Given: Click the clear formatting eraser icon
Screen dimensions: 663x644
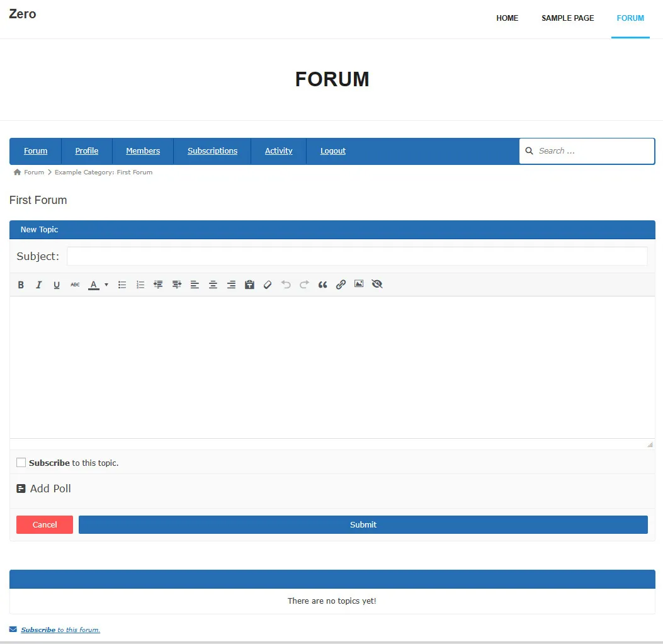Looking at the screenshot, I should (x=268, y=285).
